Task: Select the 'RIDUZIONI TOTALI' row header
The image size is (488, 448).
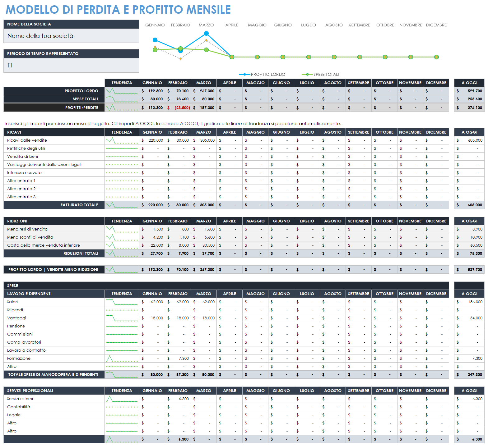Action: pyautogui.click(x=54, y=254)
